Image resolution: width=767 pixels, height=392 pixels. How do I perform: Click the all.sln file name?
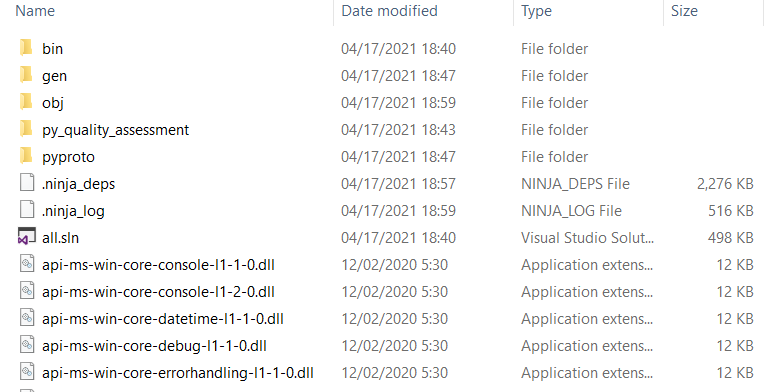[61, 238]
